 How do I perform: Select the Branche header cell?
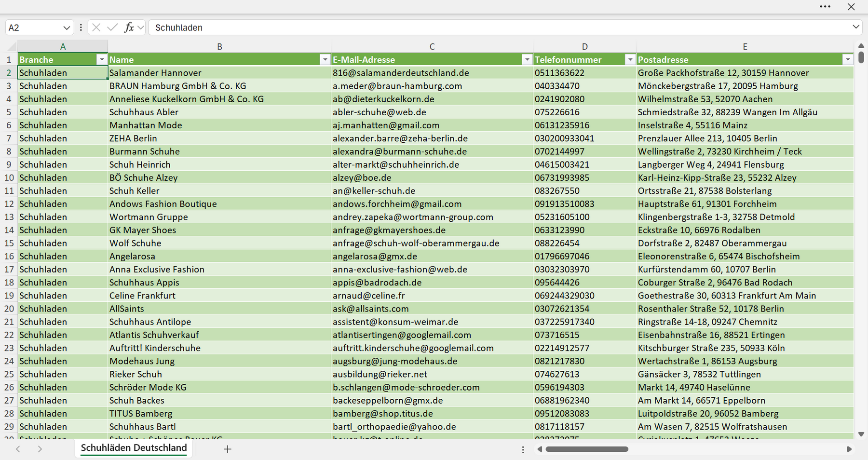coord(63,60)
